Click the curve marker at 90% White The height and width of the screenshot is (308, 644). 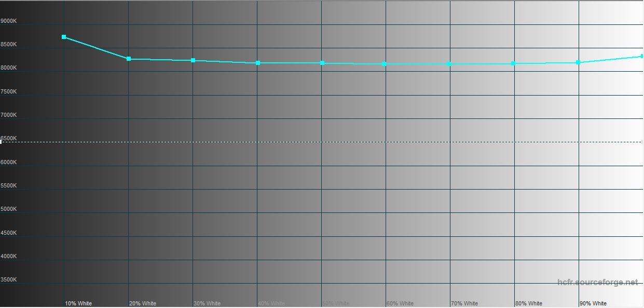click(578, 62)
